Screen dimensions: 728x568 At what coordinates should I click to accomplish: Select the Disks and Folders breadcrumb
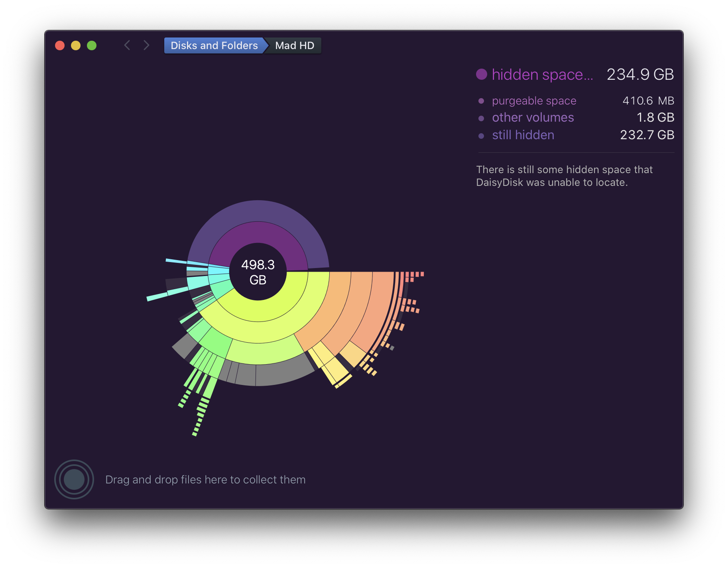214,45
